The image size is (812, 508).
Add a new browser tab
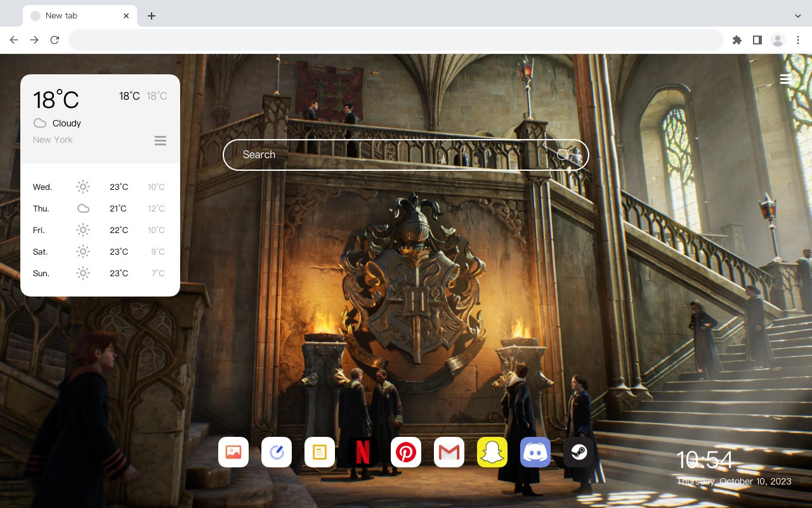click(x=151, y=16)
